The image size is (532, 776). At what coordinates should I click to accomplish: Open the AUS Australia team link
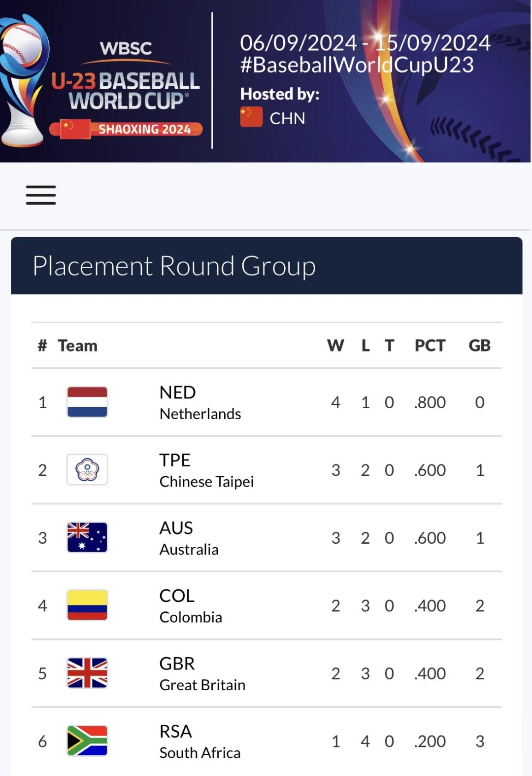189,538
